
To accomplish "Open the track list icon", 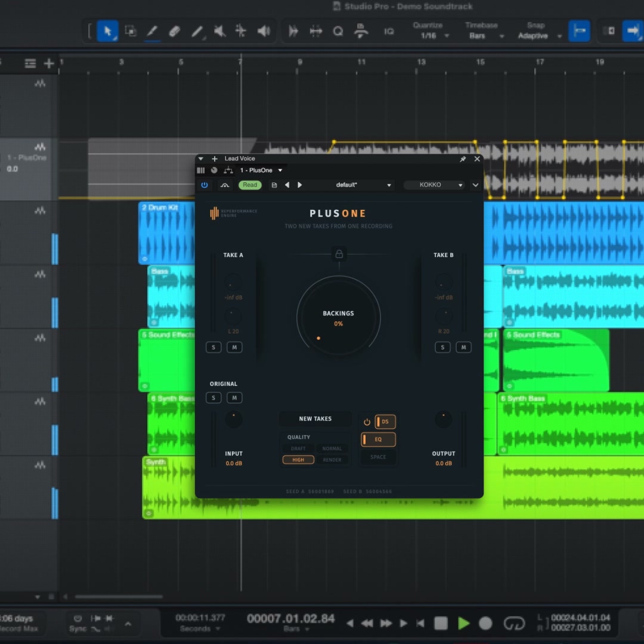I will [30, 63].
